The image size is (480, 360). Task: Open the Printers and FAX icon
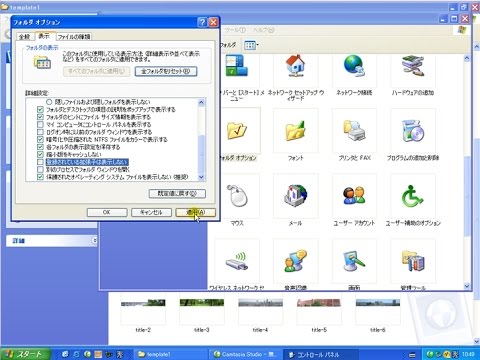354,131
